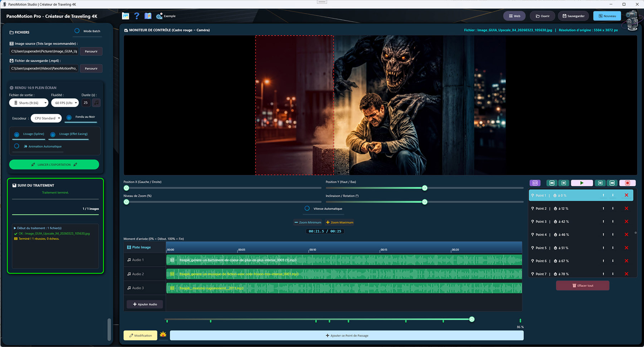Click LANCER L'EXPORTATION button
Image resolution: width=644 pixels, height=347 pixels.
pyautogui.click(x=54, y=165)
